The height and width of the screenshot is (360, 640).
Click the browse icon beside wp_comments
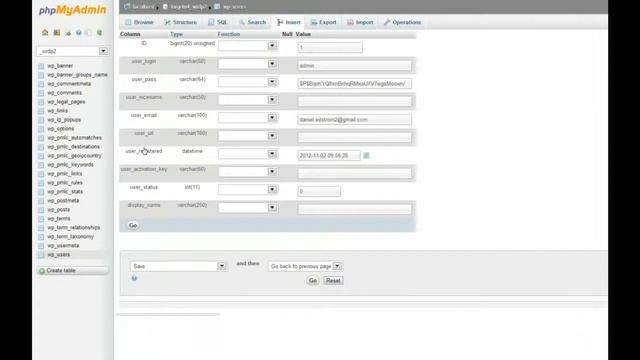point(41,93)
